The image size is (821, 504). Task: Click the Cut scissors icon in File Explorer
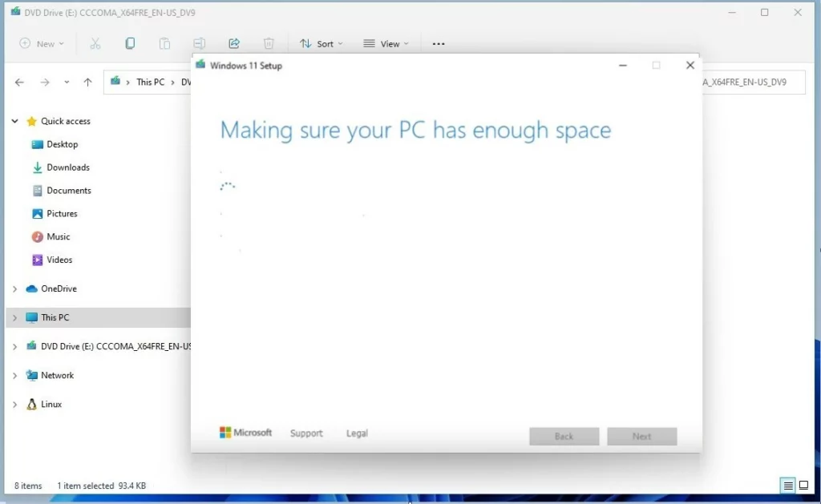click(95, 43)
